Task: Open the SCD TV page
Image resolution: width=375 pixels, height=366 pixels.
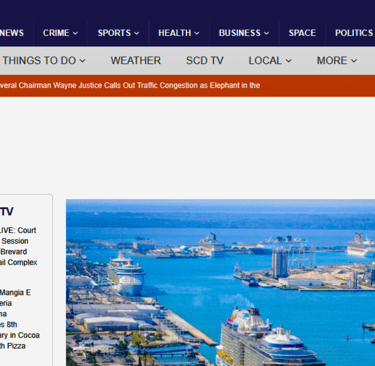Action: click(x=205, y=61)
